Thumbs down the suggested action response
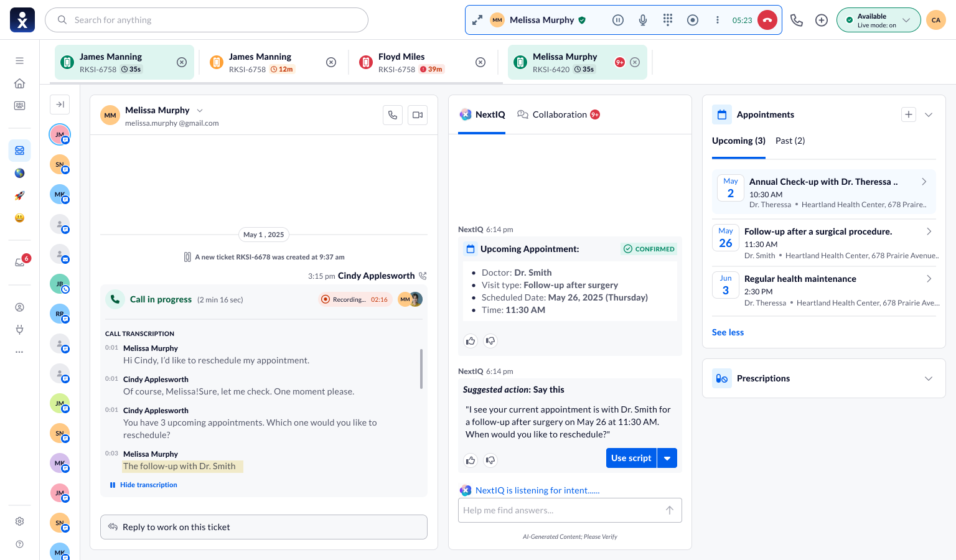The width and height of the screenshot is (956, 560). coord(490,460)
